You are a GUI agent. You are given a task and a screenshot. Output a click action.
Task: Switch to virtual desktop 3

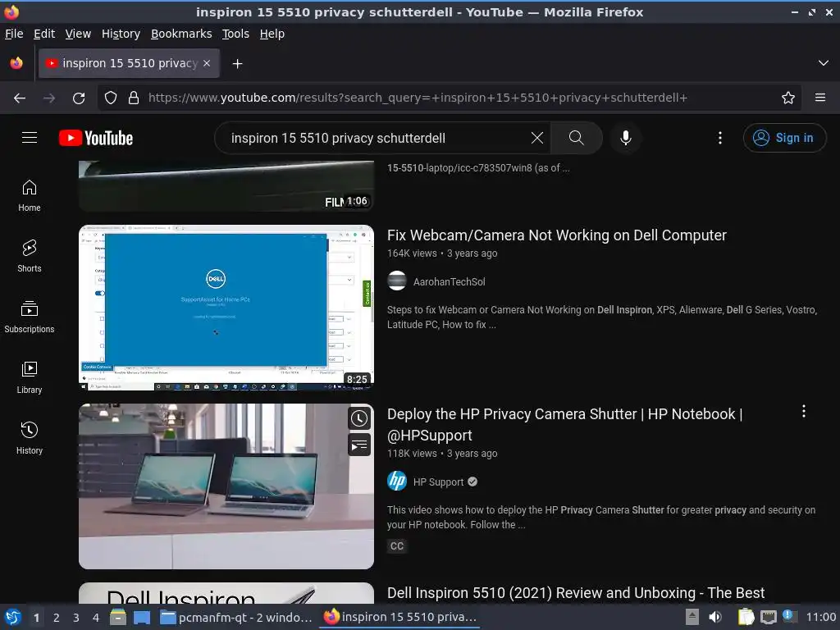pos(76,618)
